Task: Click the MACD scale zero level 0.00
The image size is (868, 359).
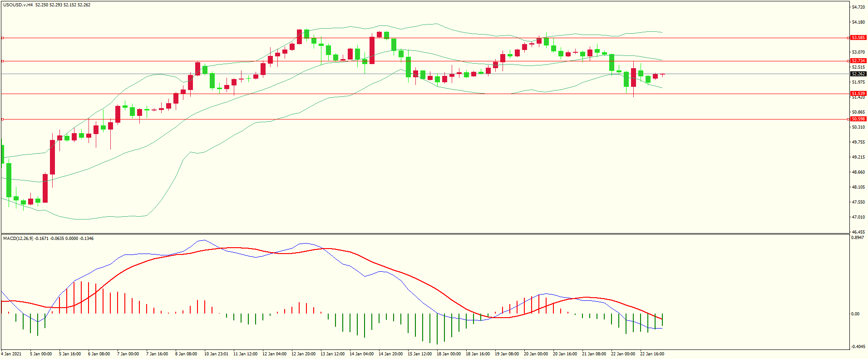Action: (855, 314)
